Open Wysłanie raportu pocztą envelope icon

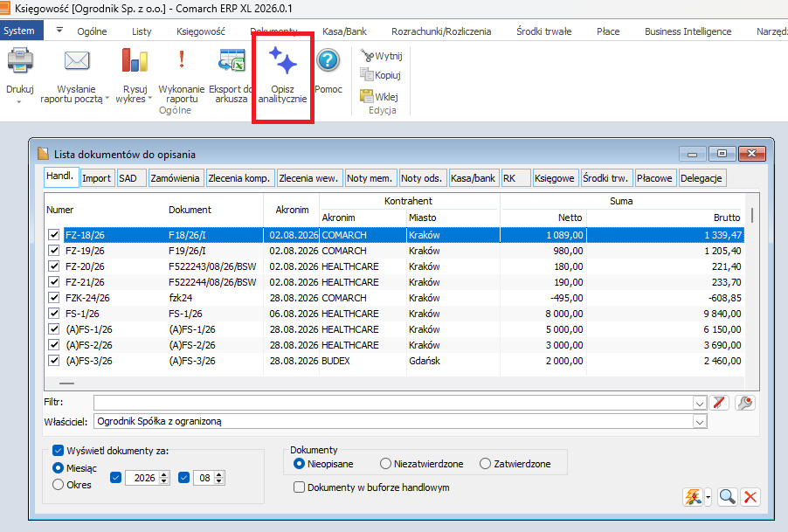(x=77, y=61)
